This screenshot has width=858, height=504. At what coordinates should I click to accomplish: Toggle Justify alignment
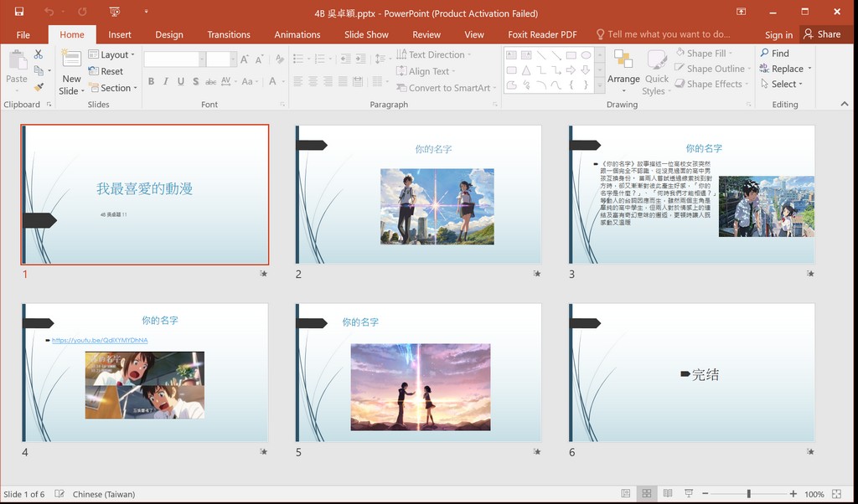point(343,81)
